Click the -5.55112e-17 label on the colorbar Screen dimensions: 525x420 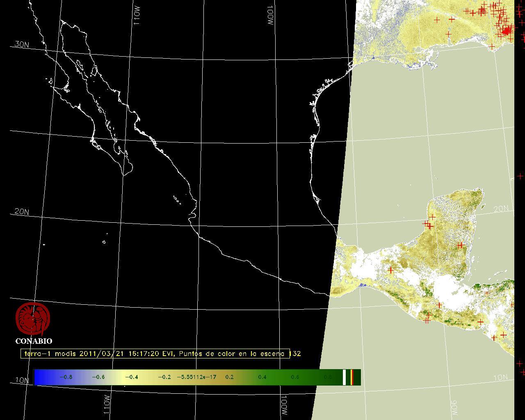196,377
